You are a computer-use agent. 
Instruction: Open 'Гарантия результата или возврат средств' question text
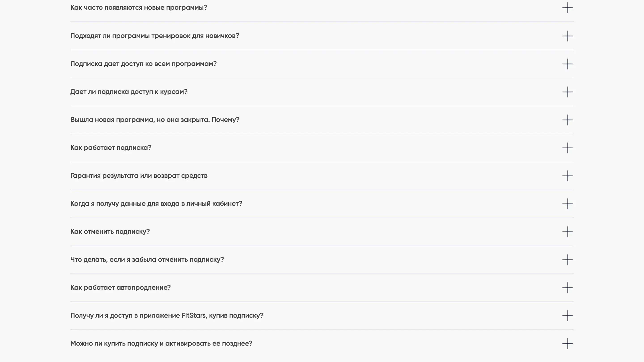pos(139,176)
